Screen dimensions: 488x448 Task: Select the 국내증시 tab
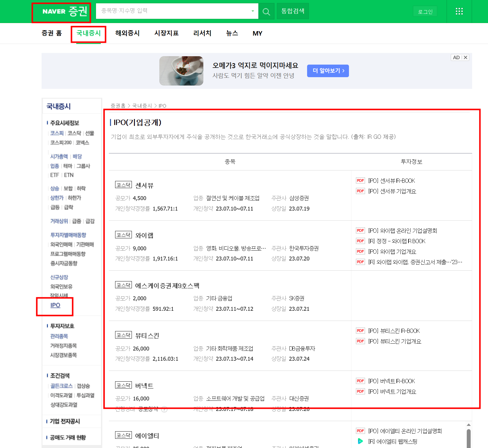pos(89,33)
